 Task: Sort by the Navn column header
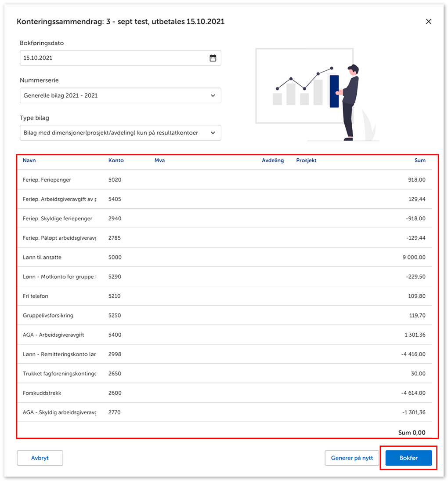click(29, 160)
